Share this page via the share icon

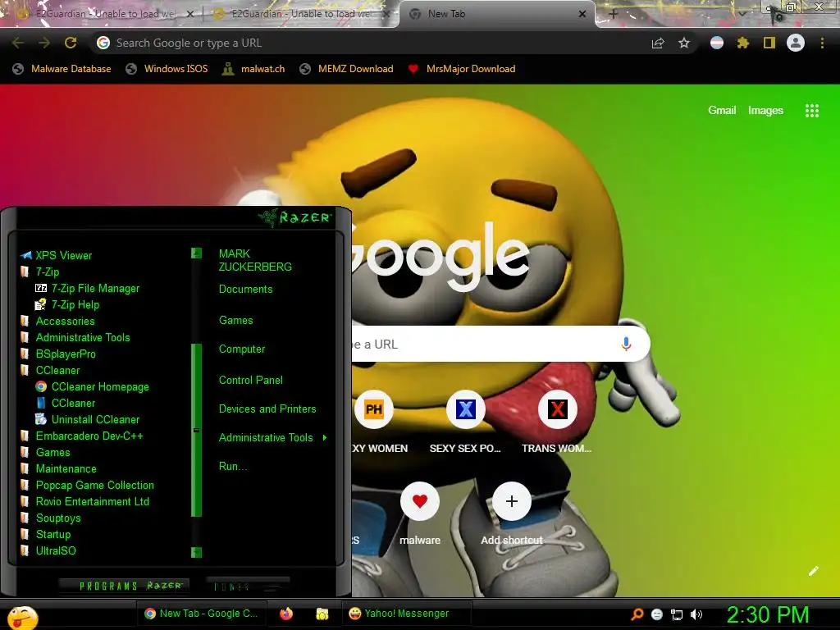point(658,43)
